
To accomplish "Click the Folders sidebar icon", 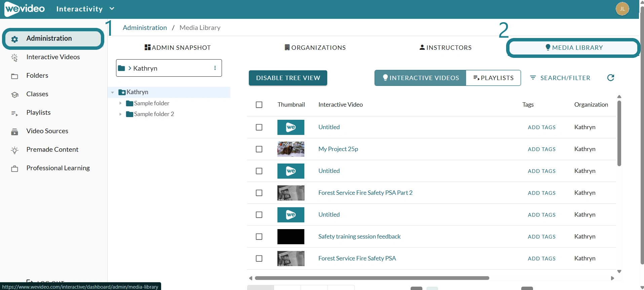I will [14, 76].
